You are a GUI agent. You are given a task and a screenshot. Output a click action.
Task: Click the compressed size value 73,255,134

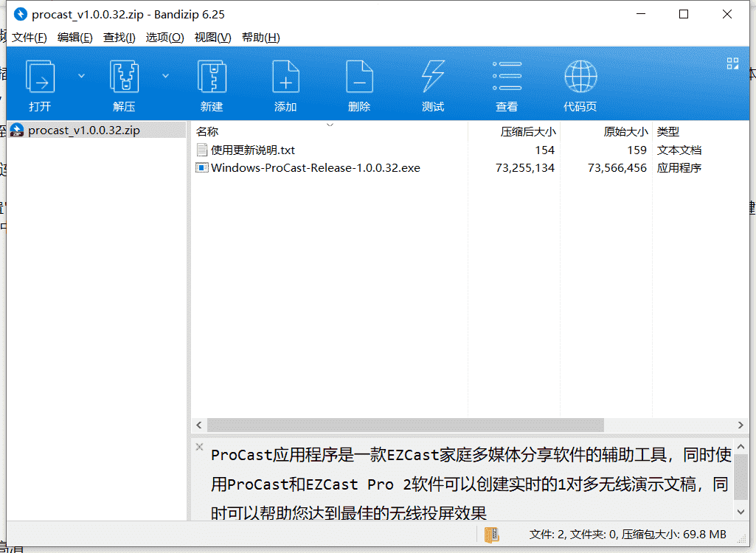[525, 168]
